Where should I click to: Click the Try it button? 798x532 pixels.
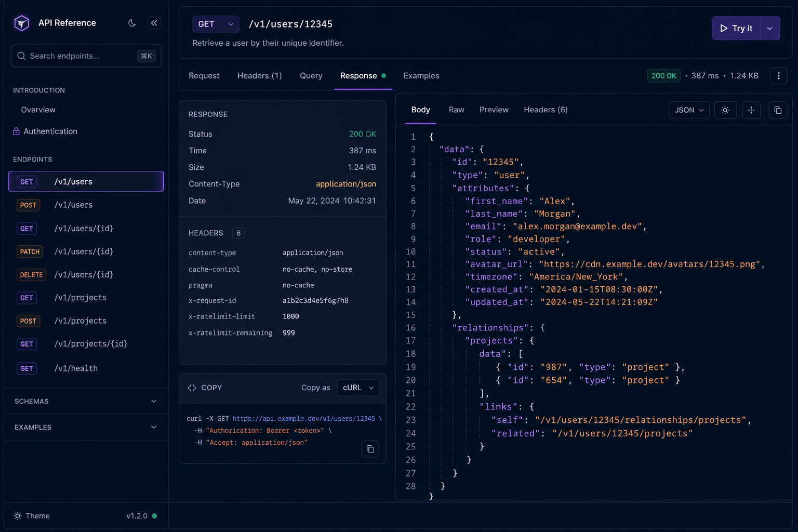(736, 29)
